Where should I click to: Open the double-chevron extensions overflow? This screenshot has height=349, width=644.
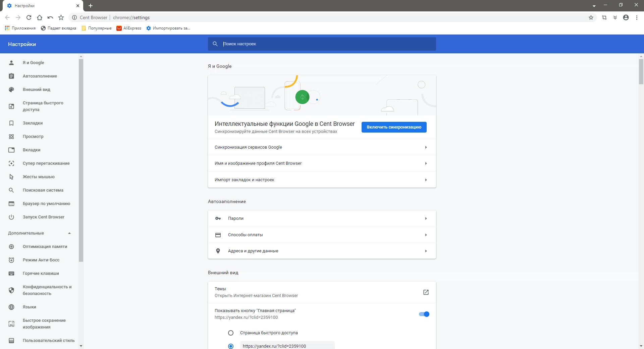[615, 17]
